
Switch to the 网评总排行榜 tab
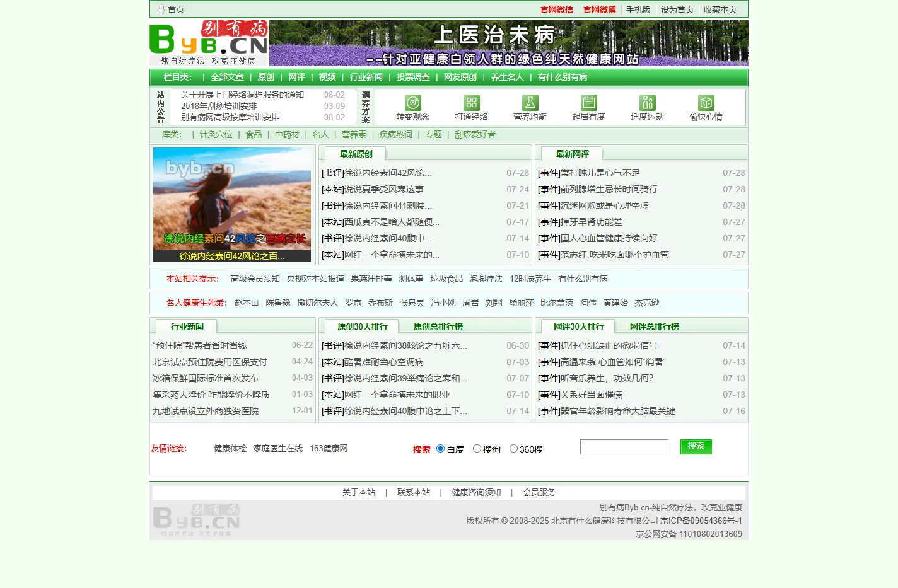click(654, 326)
